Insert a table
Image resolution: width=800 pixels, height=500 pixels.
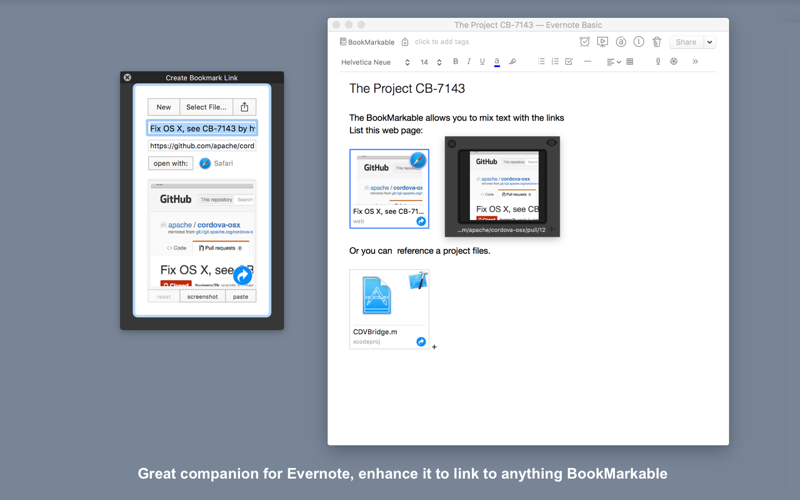pos(630,62)
